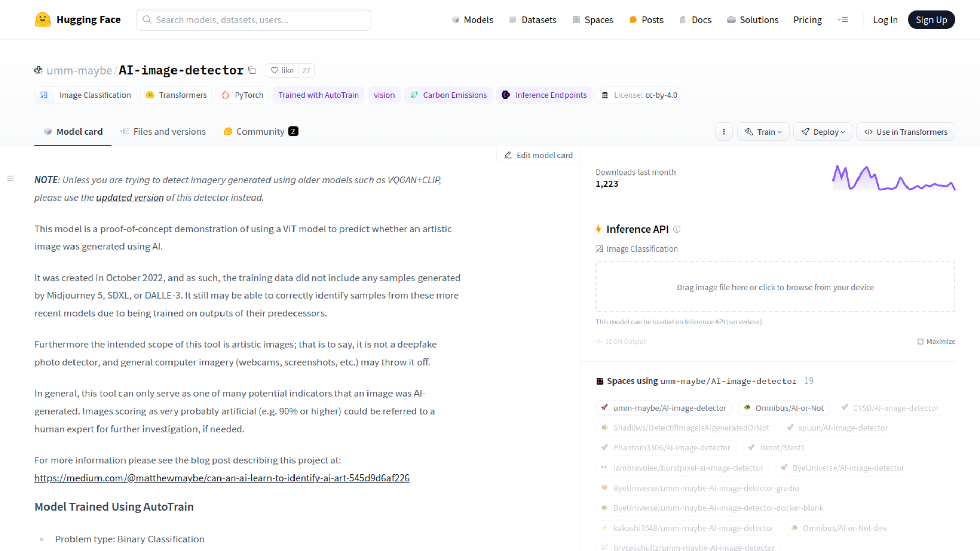Expand the Deploy dropdown

823,132
